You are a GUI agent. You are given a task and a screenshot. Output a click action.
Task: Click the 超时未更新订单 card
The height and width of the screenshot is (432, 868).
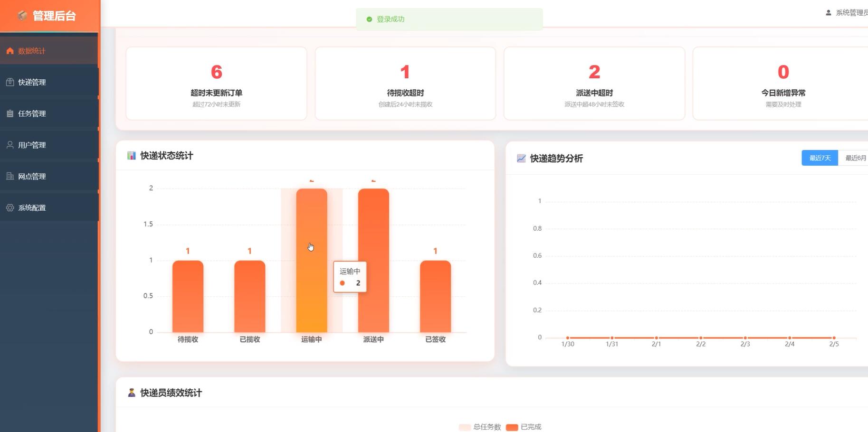pyautogui.click(x=216, y=83)
